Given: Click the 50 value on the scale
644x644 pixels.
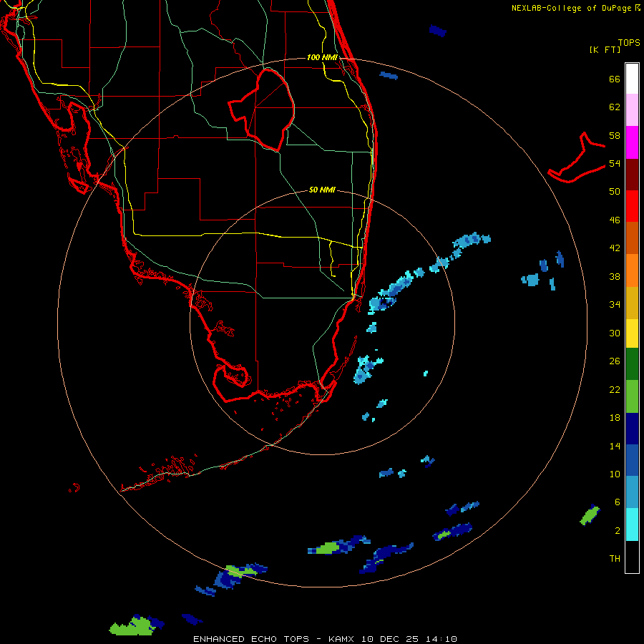Looking at the screenshot, I should click(x=615, y=192).
